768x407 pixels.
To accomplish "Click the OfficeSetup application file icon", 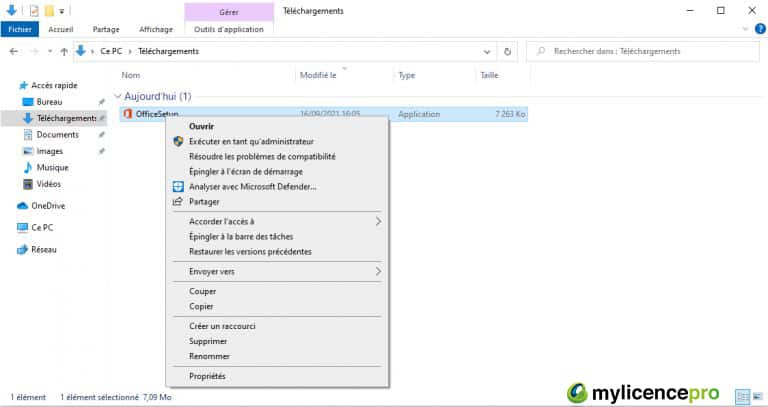I will 127,114.
